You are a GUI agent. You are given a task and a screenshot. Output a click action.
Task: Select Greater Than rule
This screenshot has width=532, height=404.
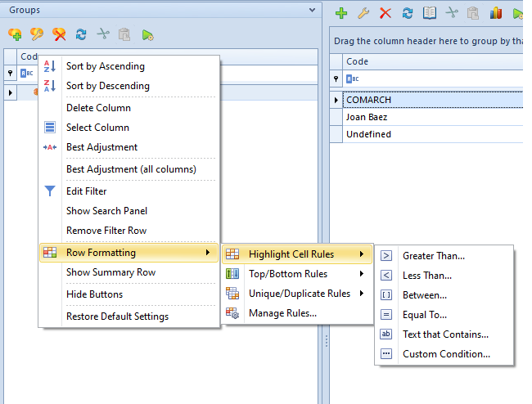pyautogui.click(x=444, y=255)
